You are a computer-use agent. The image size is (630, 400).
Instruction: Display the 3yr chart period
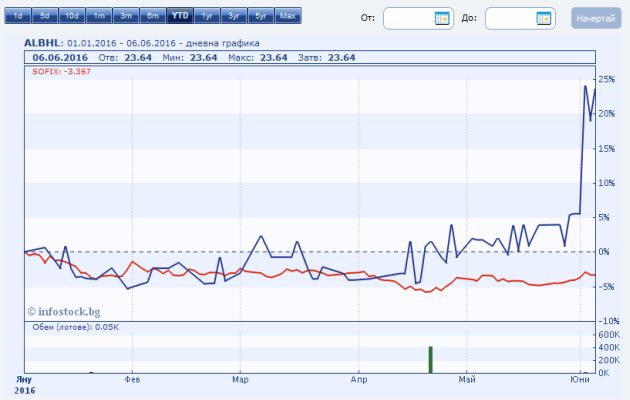pos(233,17)
